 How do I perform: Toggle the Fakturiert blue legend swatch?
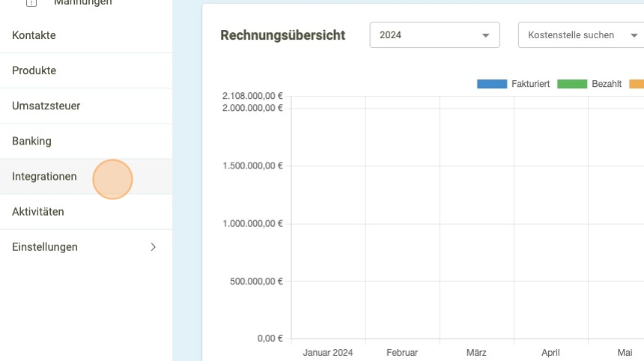[492, 84]
